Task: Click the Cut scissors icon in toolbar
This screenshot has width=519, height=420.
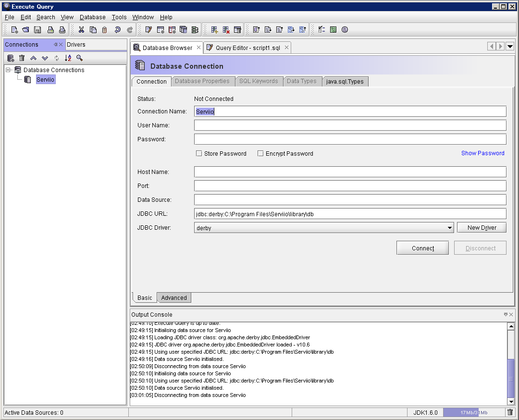Action: tap(81, 30)
